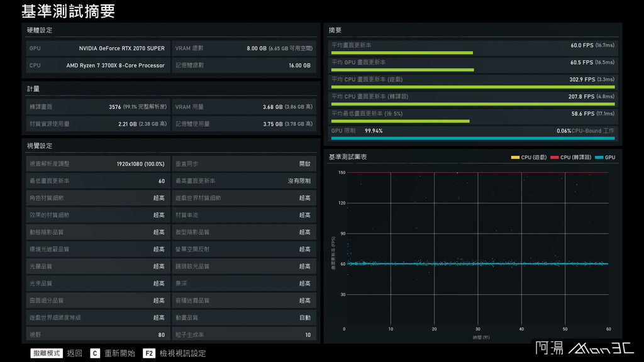644x362 pixels.
Task: Click the 微型陰影品質 row
Action: [x=244, y=232]
